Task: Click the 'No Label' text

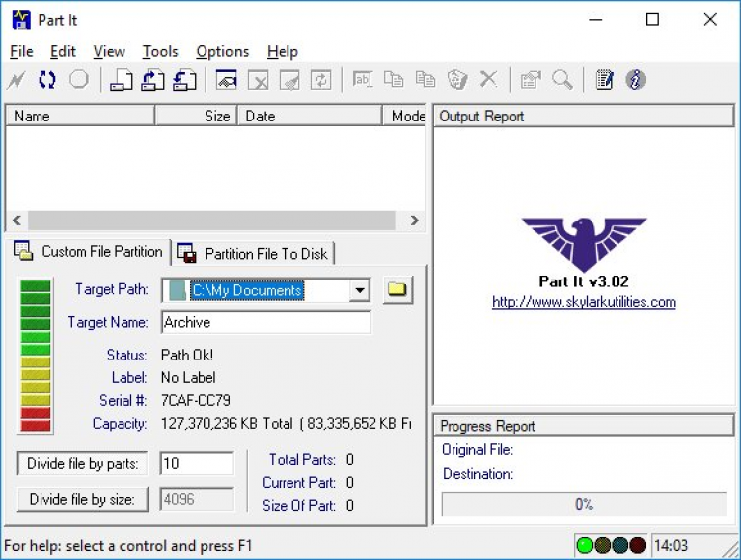Action: 188,377
